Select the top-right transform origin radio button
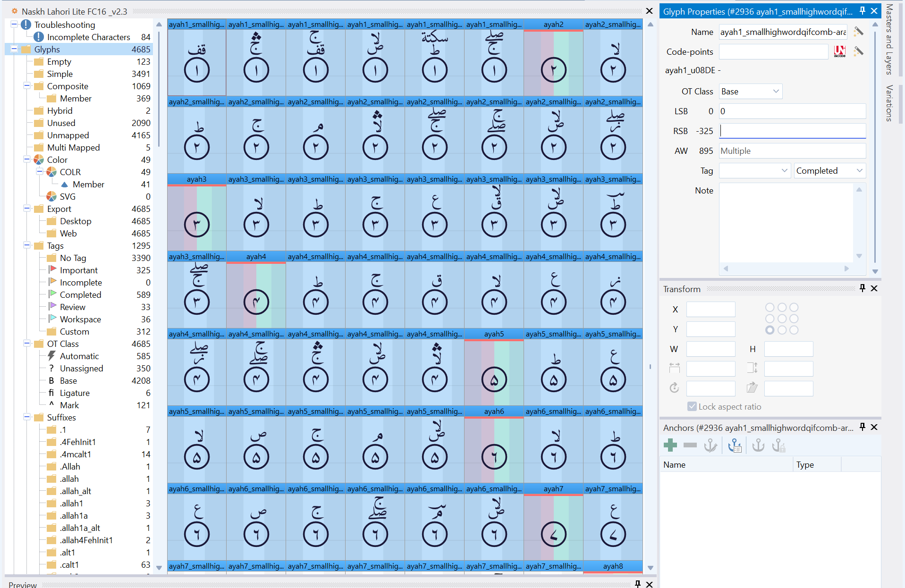 (x=794, y=307)
